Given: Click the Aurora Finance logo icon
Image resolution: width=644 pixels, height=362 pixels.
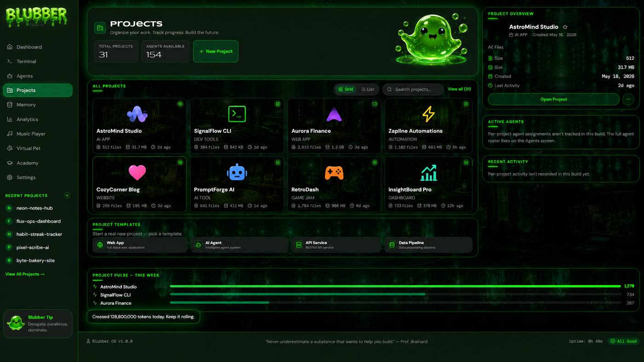Looking at the screenshot, I should coord(334,114).
